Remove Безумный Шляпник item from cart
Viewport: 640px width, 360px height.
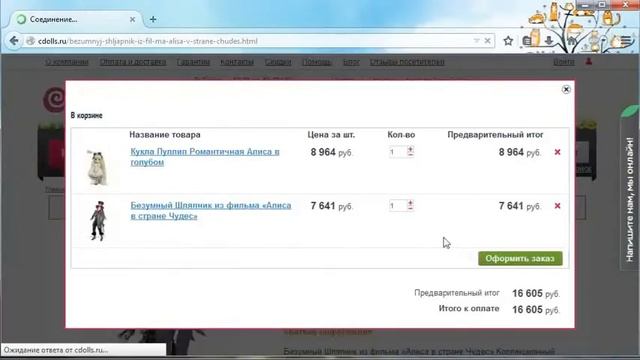tap(558, 206)
